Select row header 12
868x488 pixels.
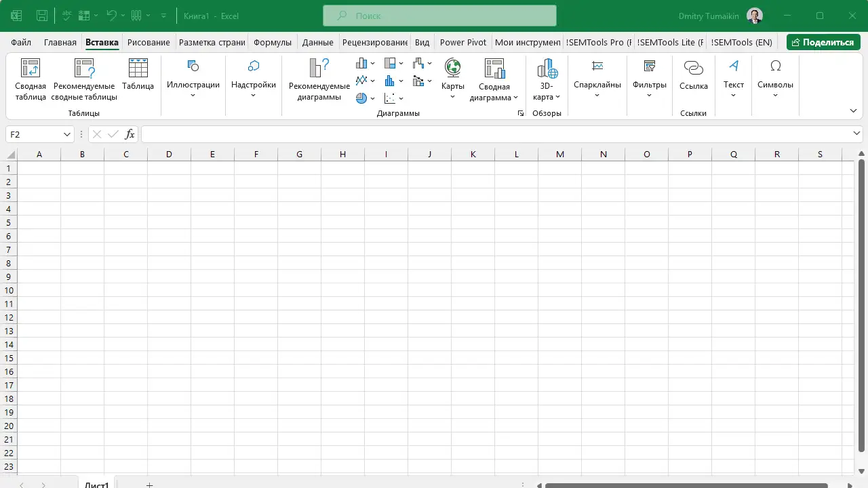click(9, 317)
